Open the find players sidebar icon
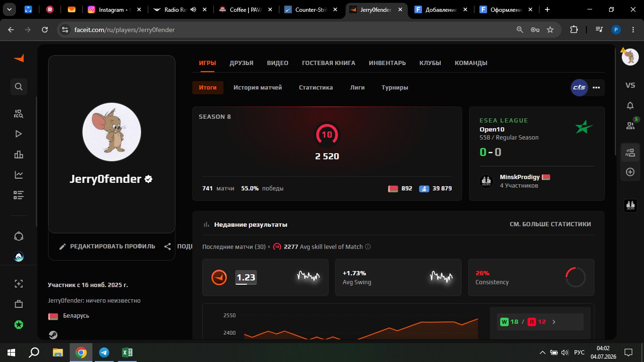The height and width of the screenshot is (362, 644). (x=19, y=113)
